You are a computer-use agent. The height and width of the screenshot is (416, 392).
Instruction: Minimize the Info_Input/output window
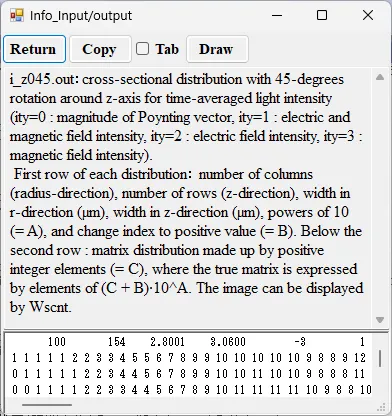[x=277, y=15]
